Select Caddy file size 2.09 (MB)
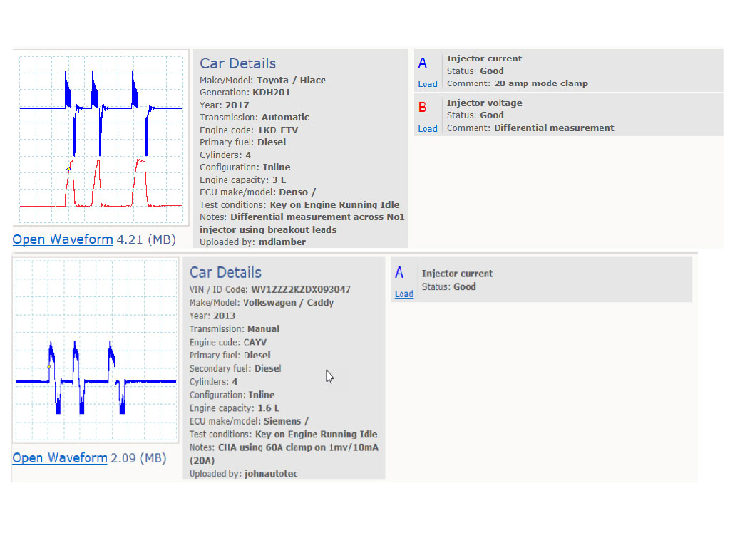Image resolution: width=730 pixels, height=560 pixels. [x=138, y=457]
